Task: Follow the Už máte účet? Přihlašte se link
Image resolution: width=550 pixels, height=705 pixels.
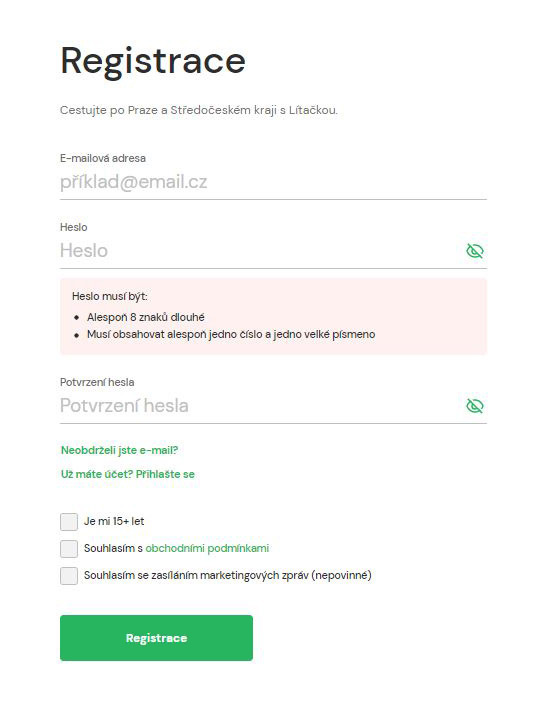Action: [x=128, y=474]
